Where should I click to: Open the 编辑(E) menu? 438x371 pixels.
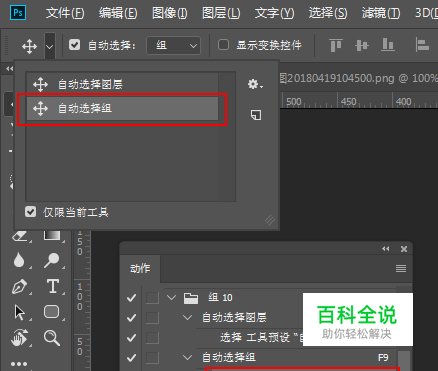(118, 13)
